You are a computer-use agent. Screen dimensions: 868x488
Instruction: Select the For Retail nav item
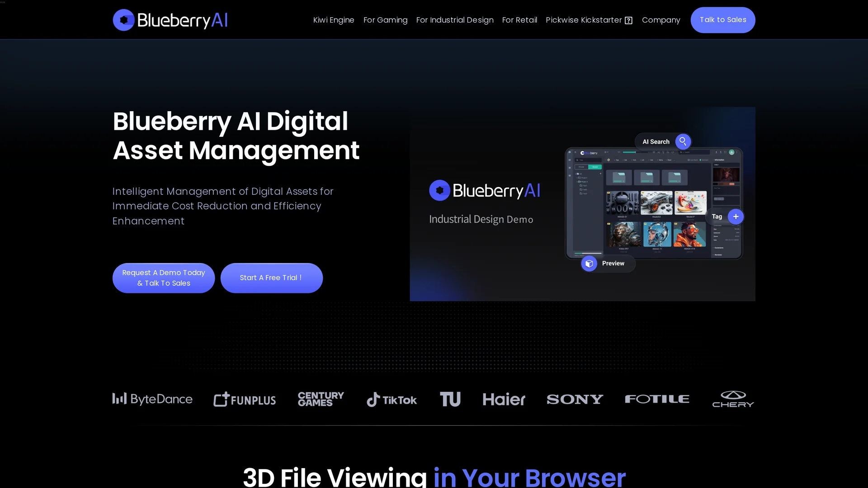click(x=519, y=20)
